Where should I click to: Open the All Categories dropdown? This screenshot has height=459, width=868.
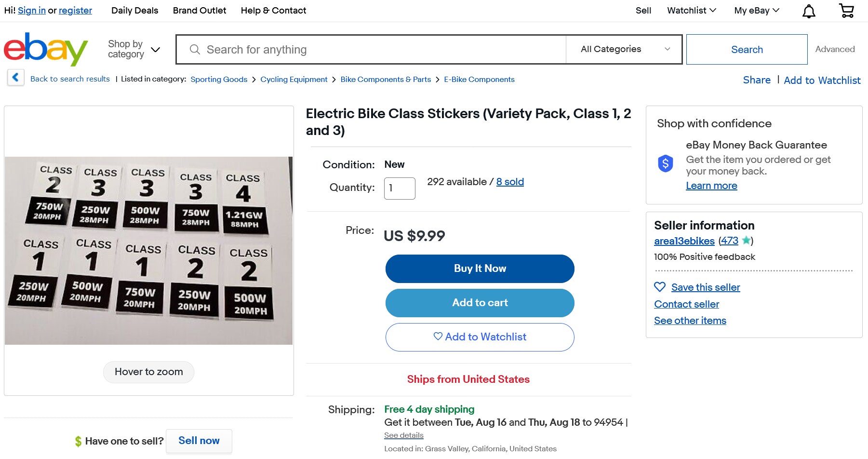(x=624, y=49)
